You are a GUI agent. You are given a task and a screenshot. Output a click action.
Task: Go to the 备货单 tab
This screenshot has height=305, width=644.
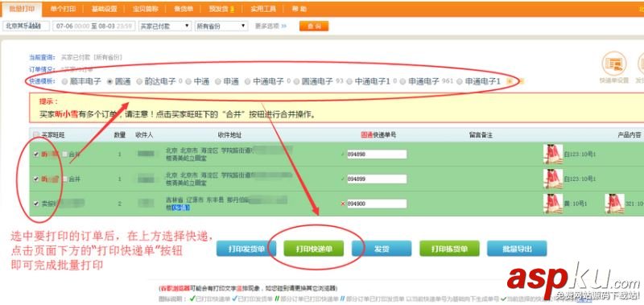click(x=184, y=9)
